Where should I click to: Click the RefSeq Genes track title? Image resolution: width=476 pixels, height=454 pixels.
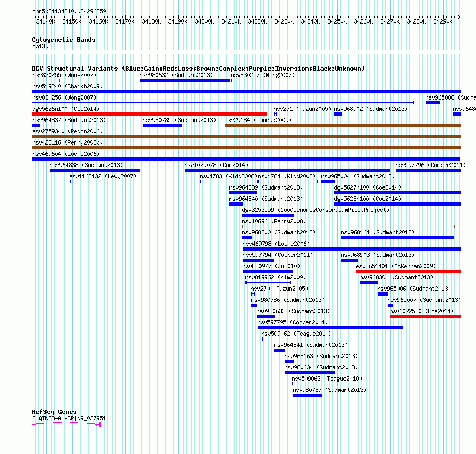click(54, 412)
